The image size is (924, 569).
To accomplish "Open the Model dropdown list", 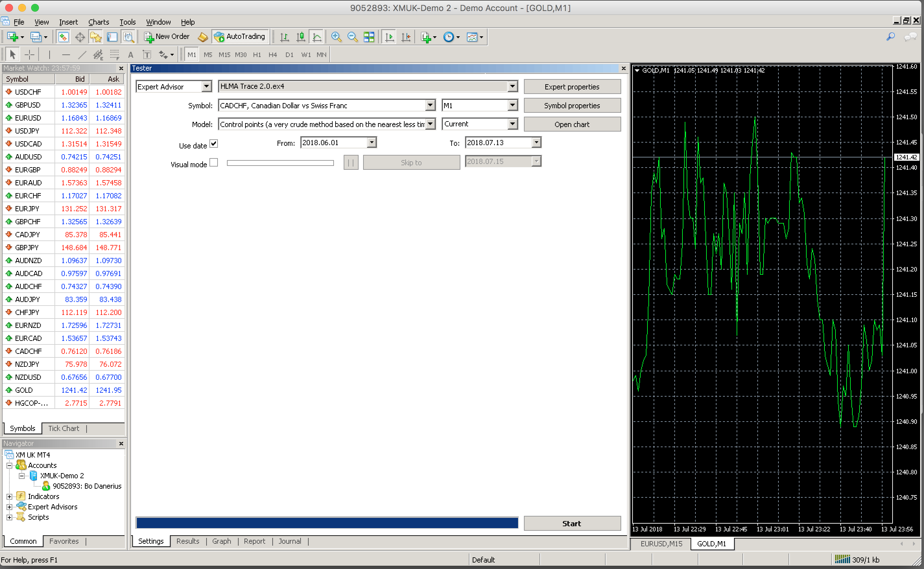I will click(430, 124).
